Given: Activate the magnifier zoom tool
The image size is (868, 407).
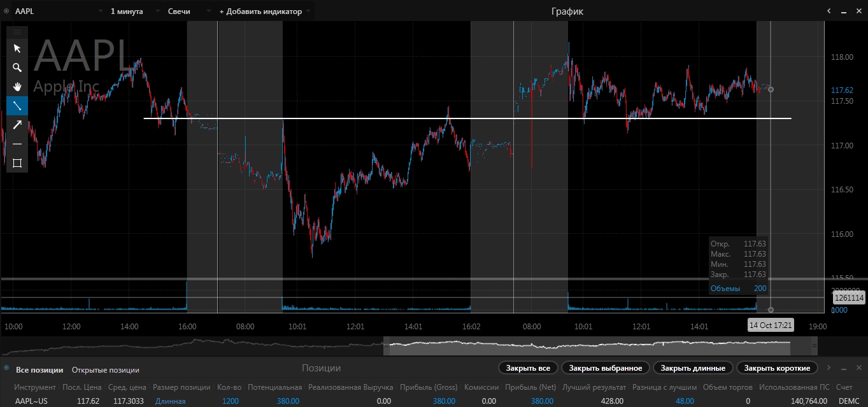Looking at the screenshot, I should [17, 68].
